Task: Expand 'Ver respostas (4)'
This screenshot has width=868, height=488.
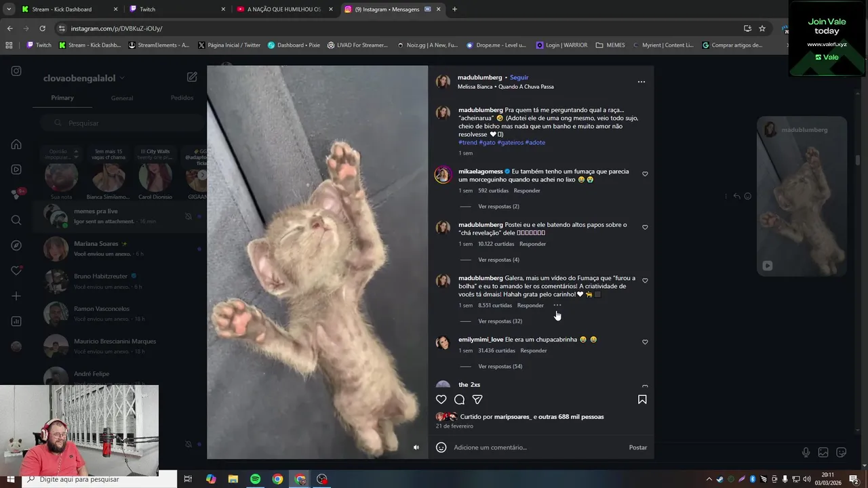Action: pos(498,260)
